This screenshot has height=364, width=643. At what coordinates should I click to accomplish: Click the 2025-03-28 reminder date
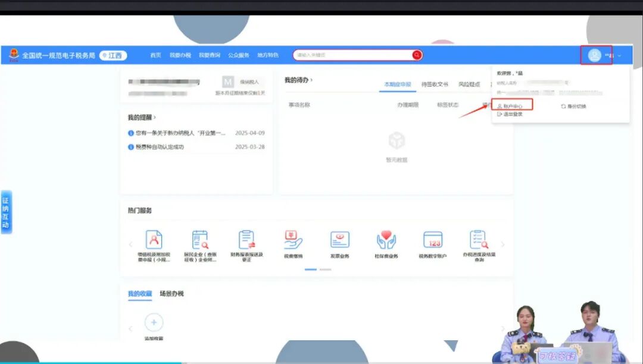click(x=249, y=147)
